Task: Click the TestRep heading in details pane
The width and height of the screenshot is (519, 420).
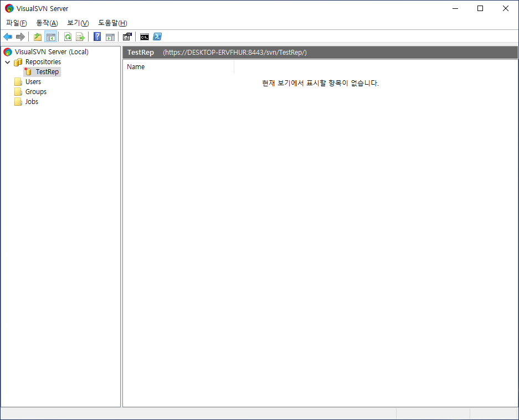Action: [x=141, y=52]
